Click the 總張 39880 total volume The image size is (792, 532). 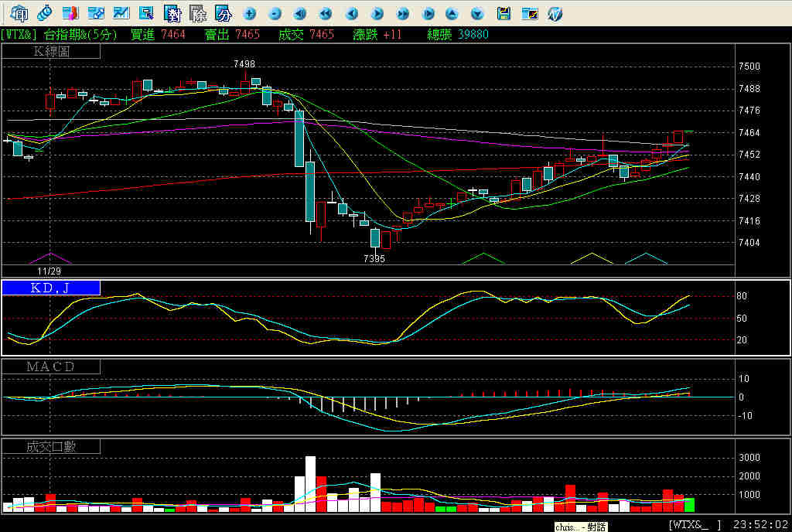(458, 35)
